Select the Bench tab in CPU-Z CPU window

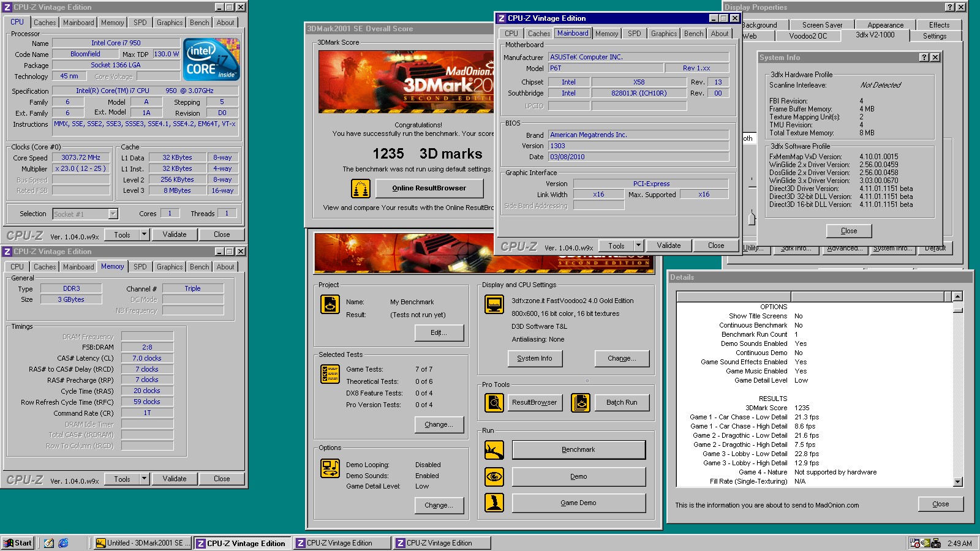[199, 23]
